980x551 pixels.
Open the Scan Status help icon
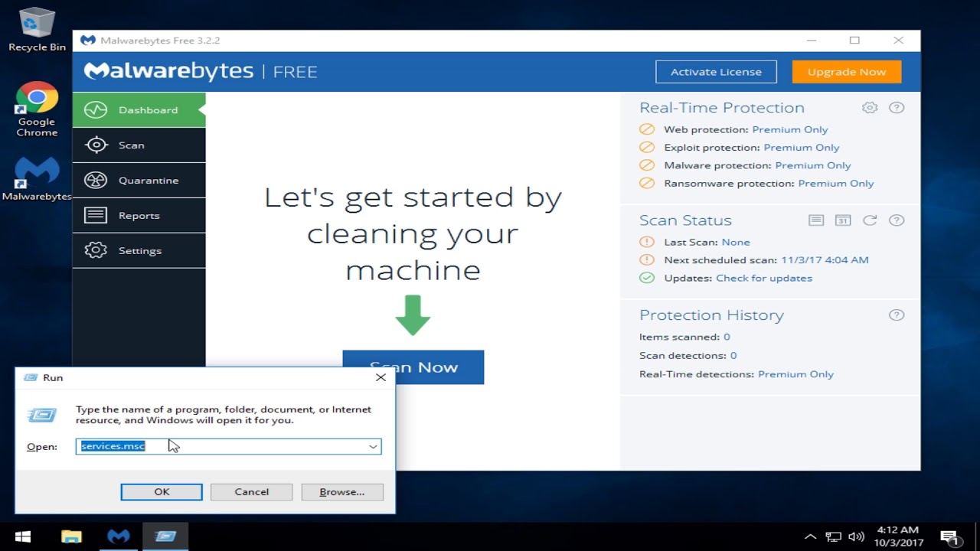pos(897,220)
